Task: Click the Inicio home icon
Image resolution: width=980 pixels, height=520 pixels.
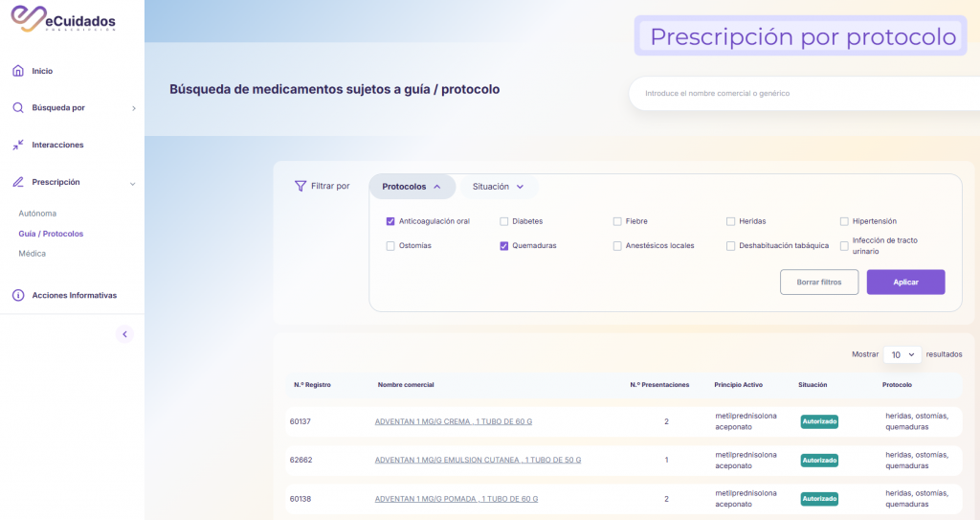Action: tap(18, 71)
